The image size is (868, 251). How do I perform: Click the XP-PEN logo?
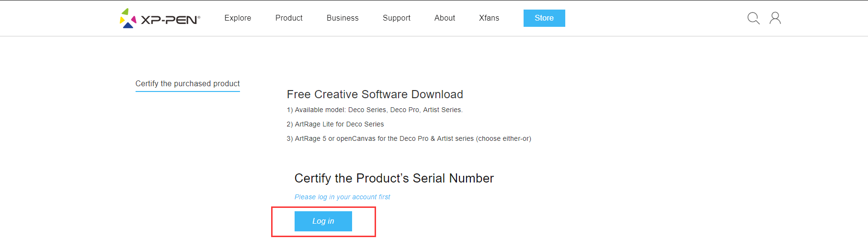tap(160, 18)
